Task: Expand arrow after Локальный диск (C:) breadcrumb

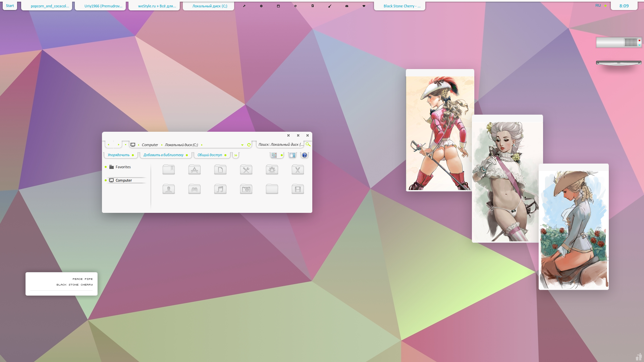Action: point(202,145)
